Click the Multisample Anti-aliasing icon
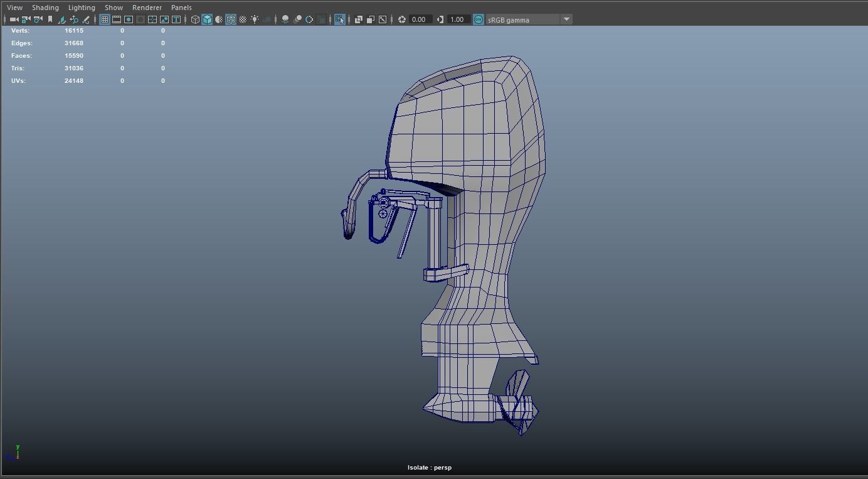The image size is (868, 479). tap(309, 19)
